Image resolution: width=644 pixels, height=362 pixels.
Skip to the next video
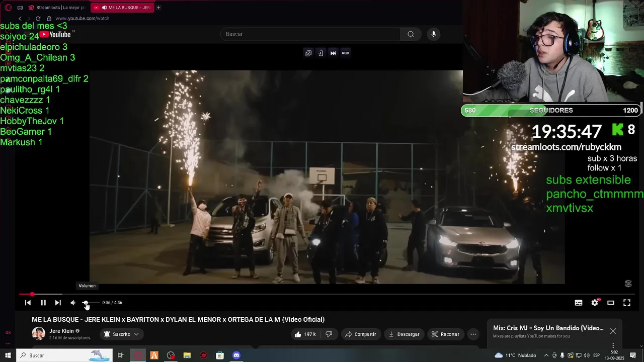[x=58, y=303]
